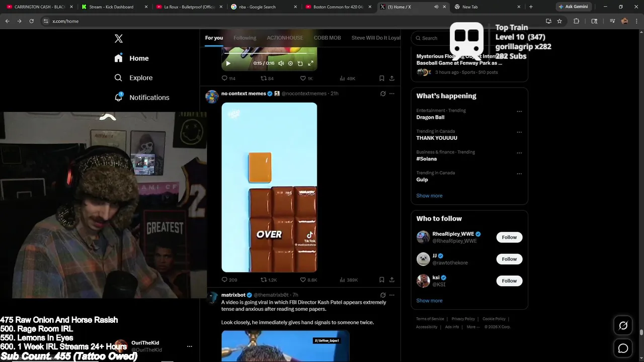Switch to the AC7IONHOUSE tab
This screenshot has width=644, height=362.
pyautogui.click(x=285, y=38)
